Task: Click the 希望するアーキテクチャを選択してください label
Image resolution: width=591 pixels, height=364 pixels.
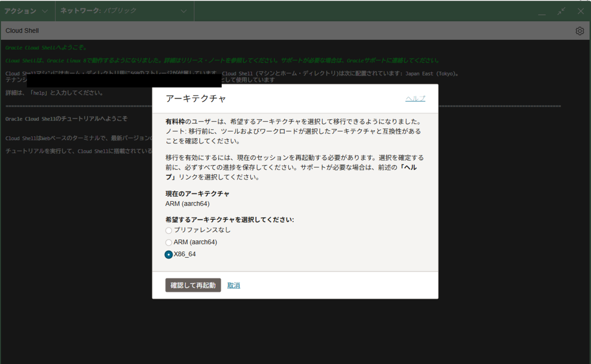Action: click(230, 219)
